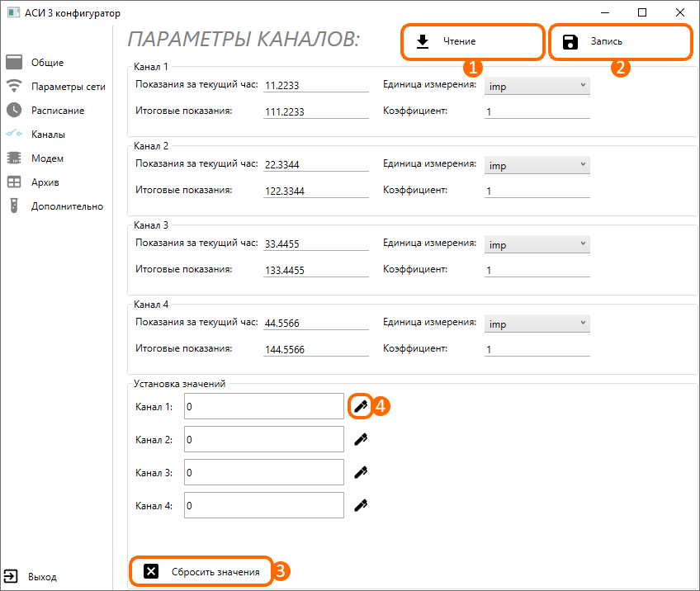The image size is (700, 591).
Task: Click the Сбросить значения button label
Action: point(215,572)
